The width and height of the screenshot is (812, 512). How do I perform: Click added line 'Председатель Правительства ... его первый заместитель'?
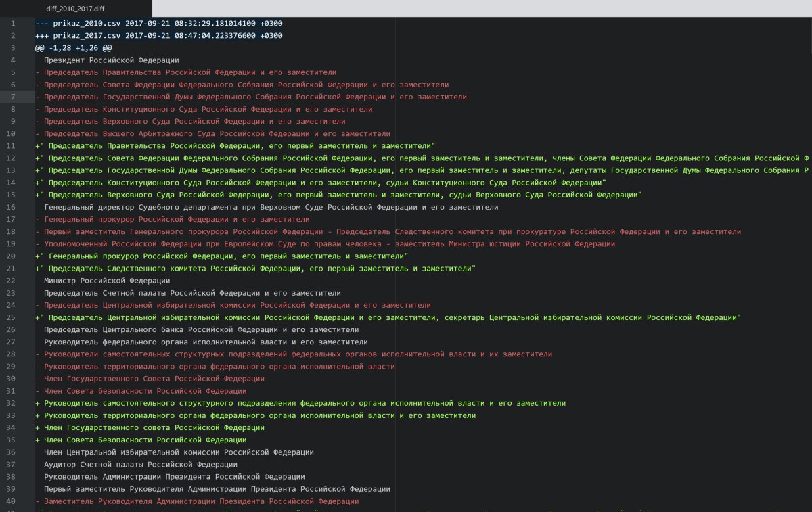click(235, 146)
